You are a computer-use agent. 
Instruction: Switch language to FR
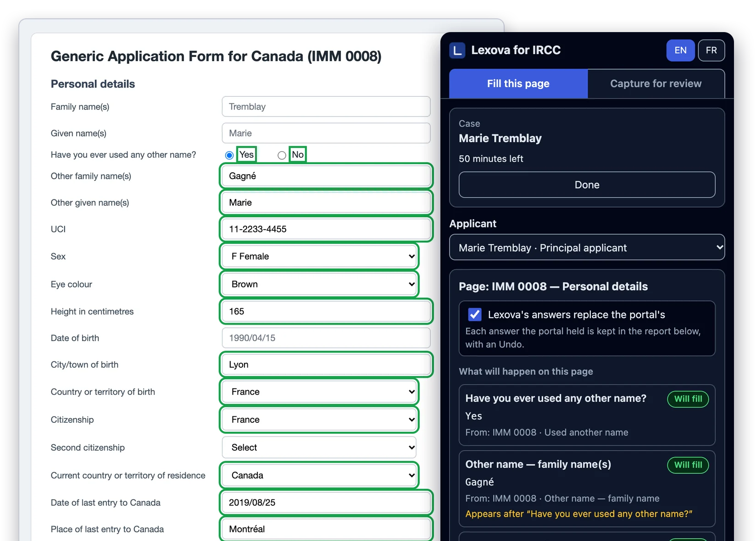click(x=712, y=50)
